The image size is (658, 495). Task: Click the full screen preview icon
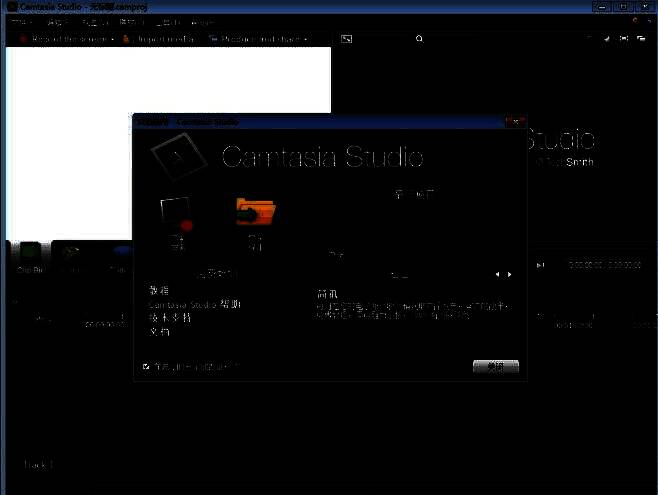coord(623,39)
